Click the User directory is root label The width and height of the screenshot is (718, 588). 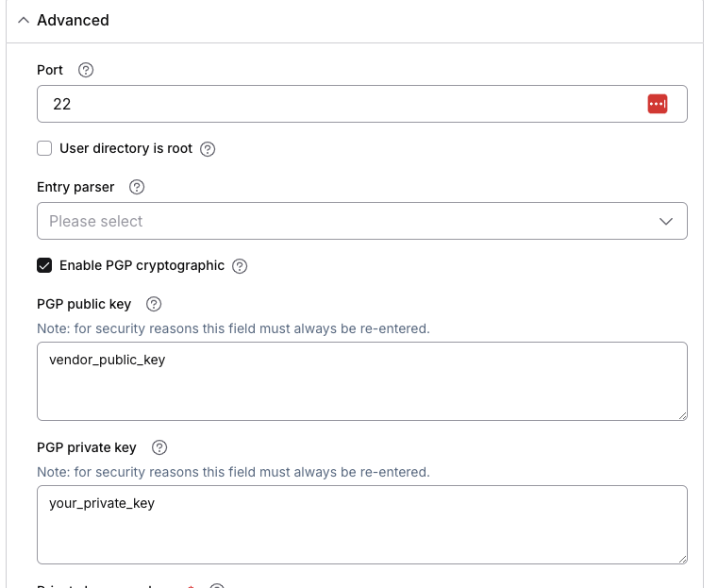click(125, 148)
